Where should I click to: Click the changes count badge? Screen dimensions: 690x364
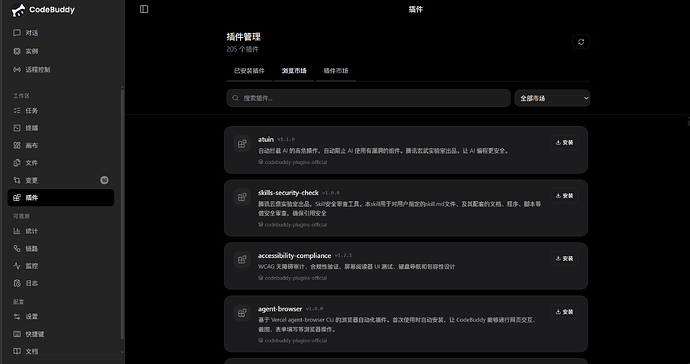point(104,180)
